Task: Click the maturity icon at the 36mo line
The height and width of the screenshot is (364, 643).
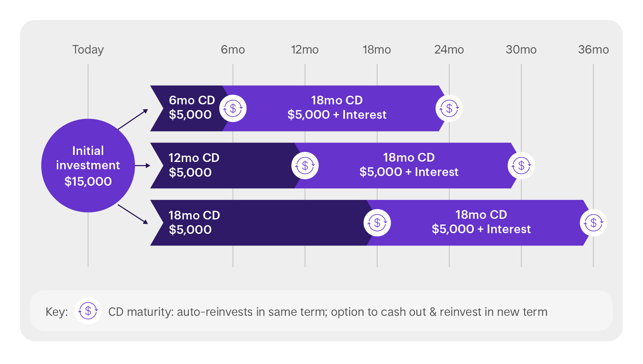Action: pyautogui.click(x=593, y=223)
